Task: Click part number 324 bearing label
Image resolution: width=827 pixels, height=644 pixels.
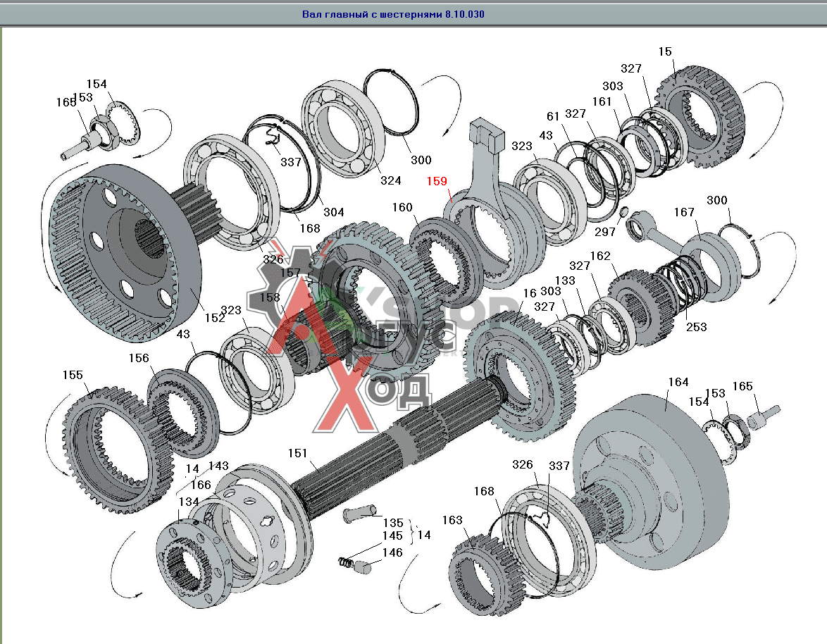Action: (390, 180)
